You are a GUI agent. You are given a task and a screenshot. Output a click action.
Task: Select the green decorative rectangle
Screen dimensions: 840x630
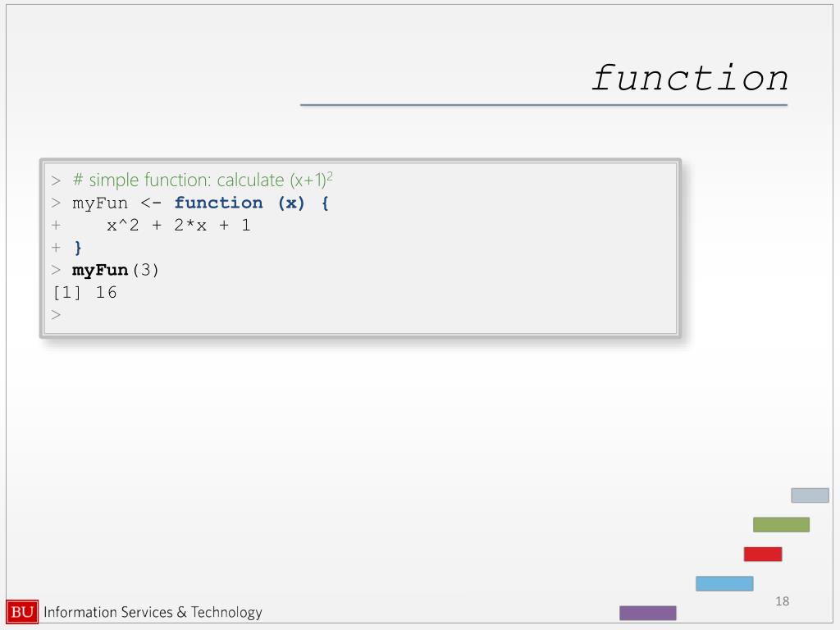tap(781, 524)
